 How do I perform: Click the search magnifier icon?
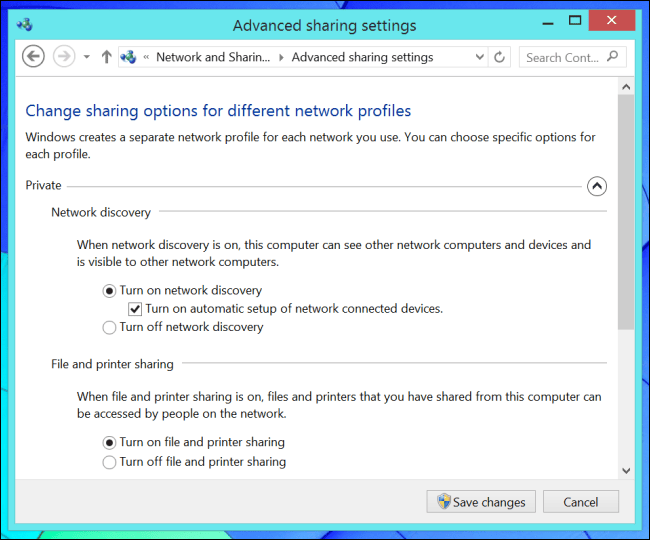pos(612,57)
